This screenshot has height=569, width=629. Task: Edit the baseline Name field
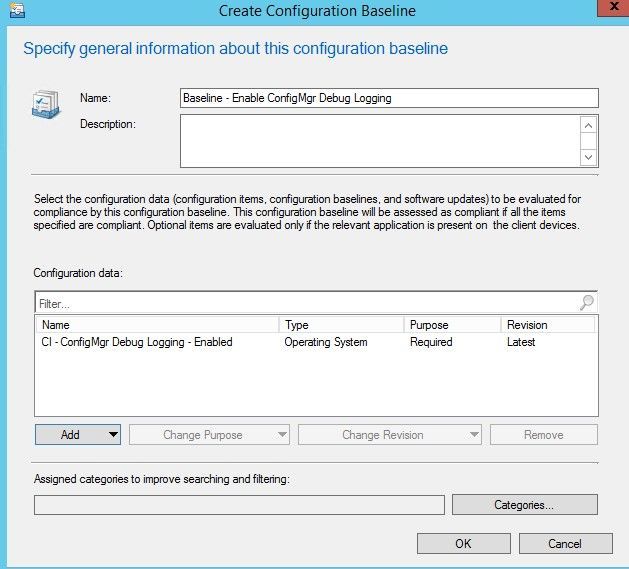[389, 98]
